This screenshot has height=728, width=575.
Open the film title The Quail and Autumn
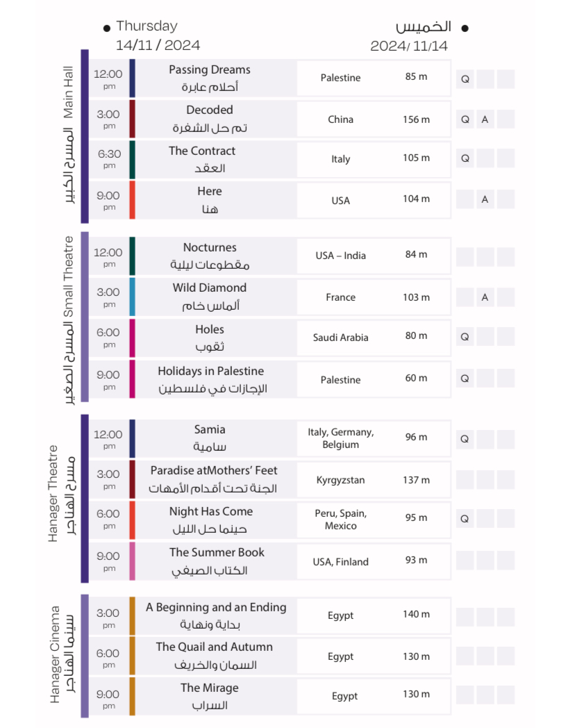pos(214,647)
